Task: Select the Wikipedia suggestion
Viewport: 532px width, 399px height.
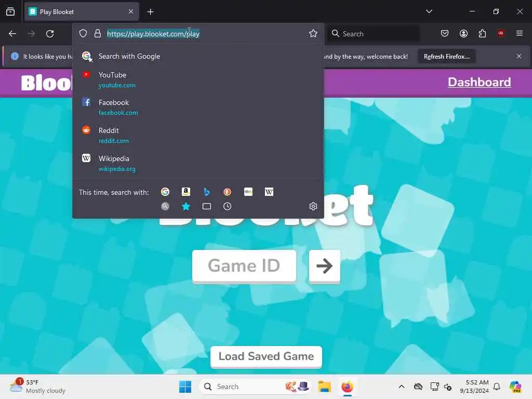Action: click(198, 163)
